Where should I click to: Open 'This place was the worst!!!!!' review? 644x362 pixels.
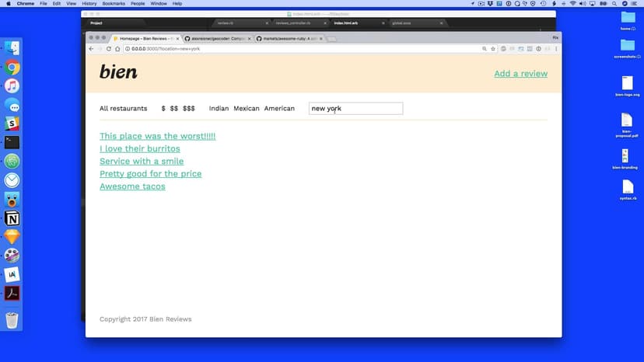157,136
